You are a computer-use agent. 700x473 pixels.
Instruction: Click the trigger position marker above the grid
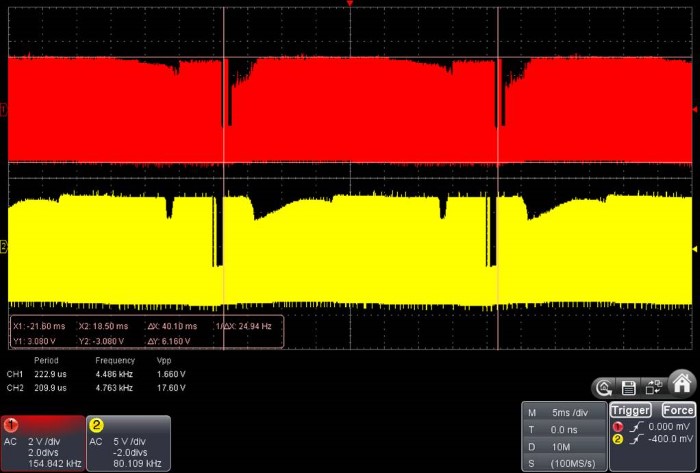(349, 5)
